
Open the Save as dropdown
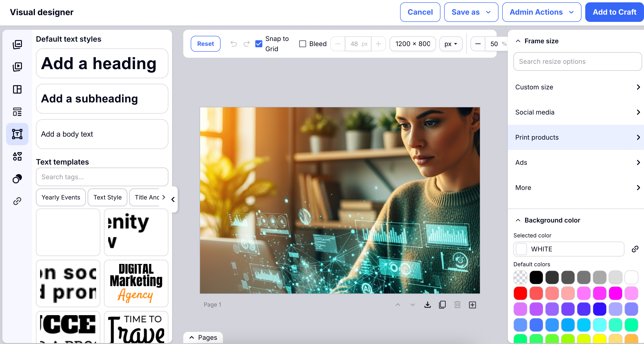pos(471,12)
